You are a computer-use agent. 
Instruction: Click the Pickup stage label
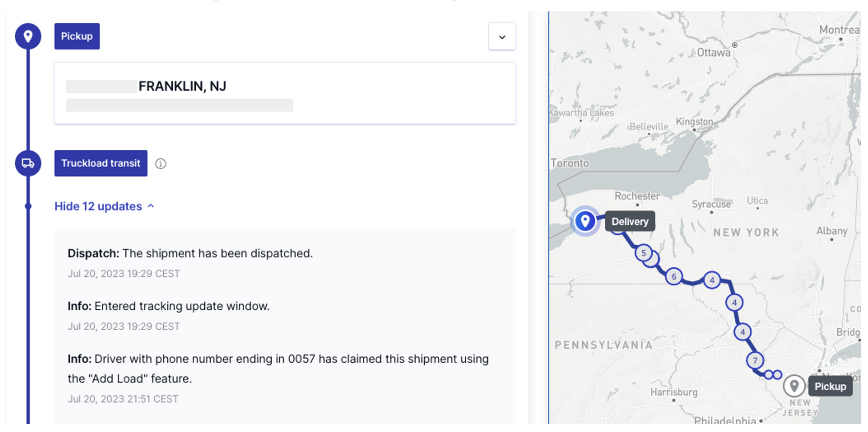click(x=77, y=36)
